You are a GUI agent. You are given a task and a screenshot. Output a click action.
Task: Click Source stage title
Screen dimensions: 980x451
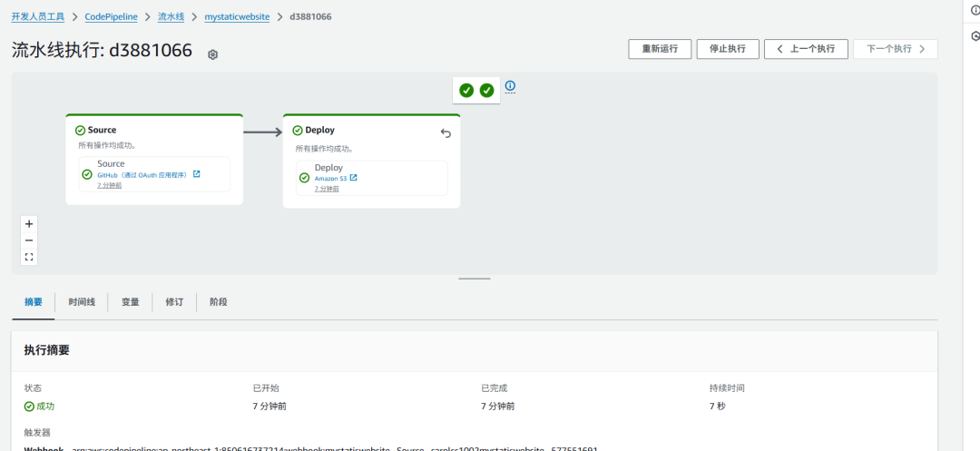tap(102, 130)
